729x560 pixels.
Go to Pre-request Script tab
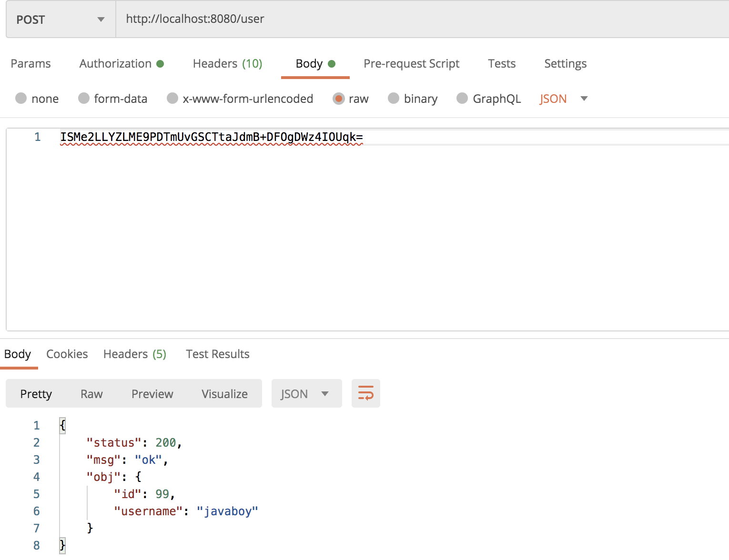click(411, 64)
